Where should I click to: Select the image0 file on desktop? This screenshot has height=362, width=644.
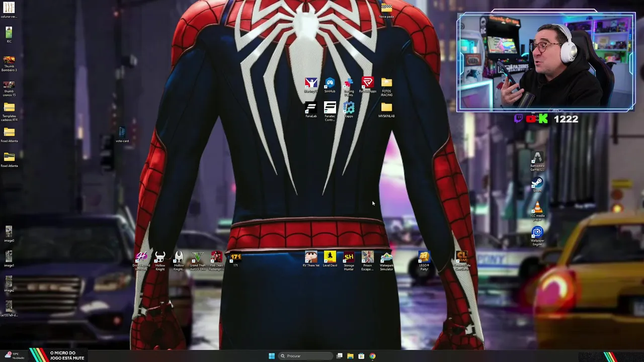pos(9,234)
